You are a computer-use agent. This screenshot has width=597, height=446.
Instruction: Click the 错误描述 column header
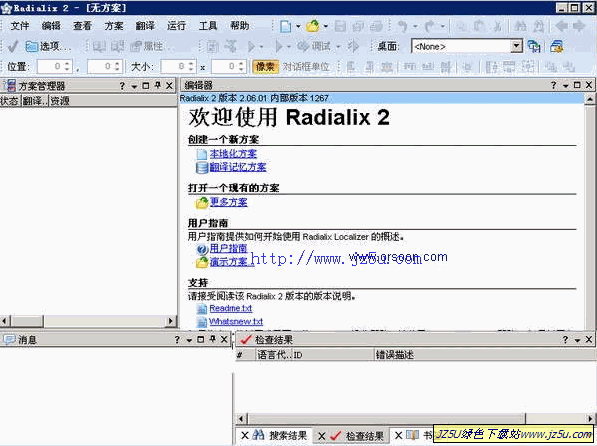coord(485,355)
